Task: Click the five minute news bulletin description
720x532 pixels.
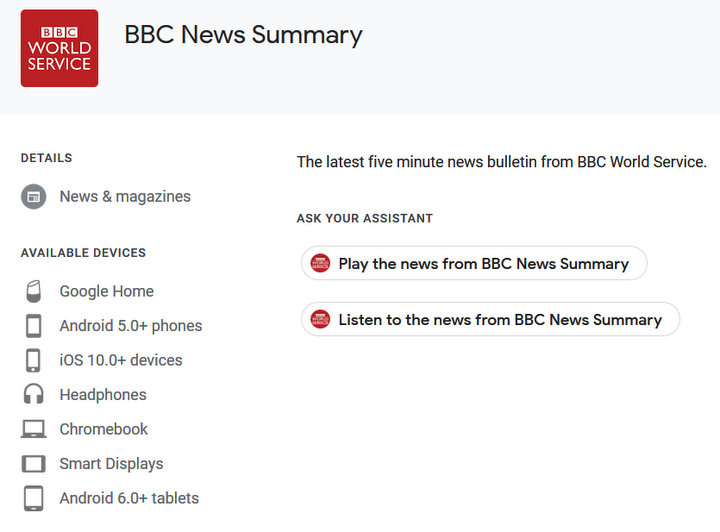Action: click(501, 162)
